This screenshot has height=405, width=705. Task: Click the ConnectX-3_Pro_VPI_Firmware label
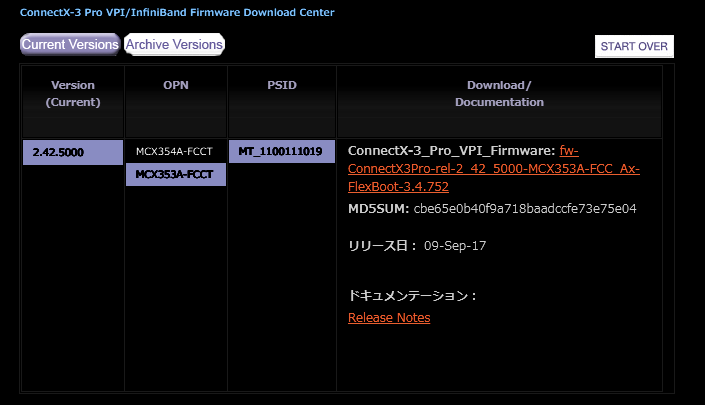tap(451, 151)
